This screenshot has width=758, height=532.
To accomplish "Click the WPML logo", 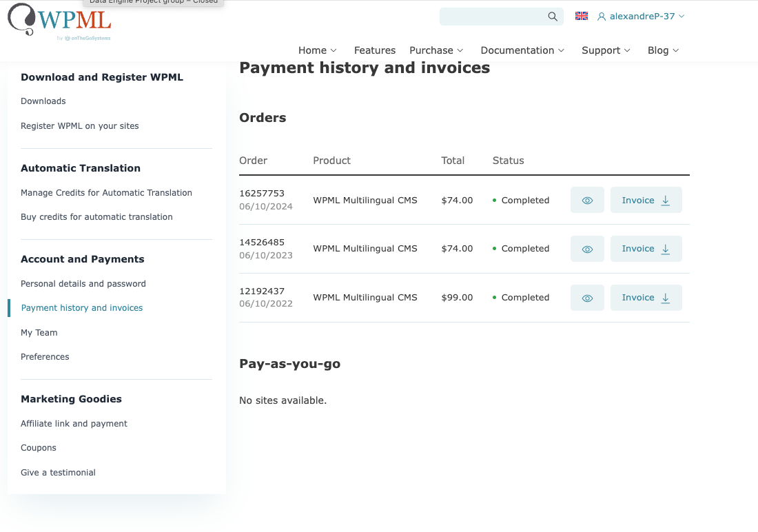I will click(x=60, y=21).
